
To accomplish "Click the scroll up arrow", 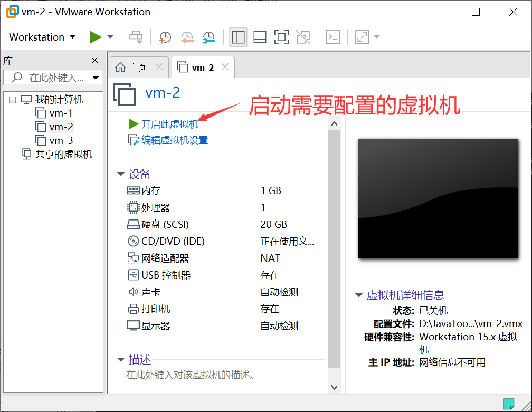I will tap(334, 124).
